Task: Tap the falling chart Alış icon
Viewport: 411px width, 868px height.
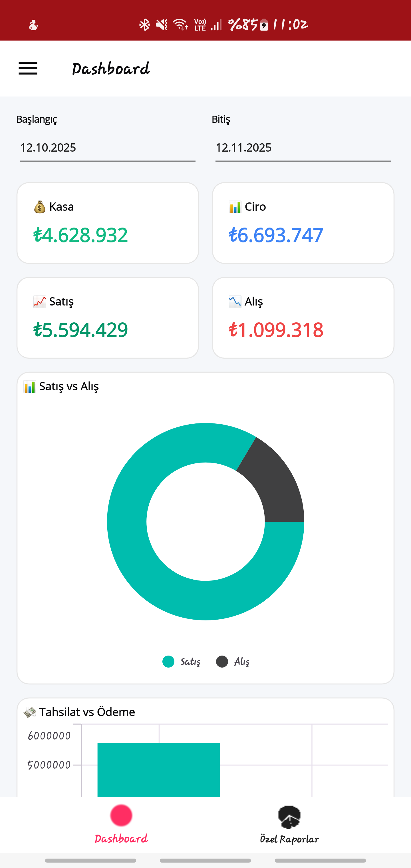Action: [235, 302]
